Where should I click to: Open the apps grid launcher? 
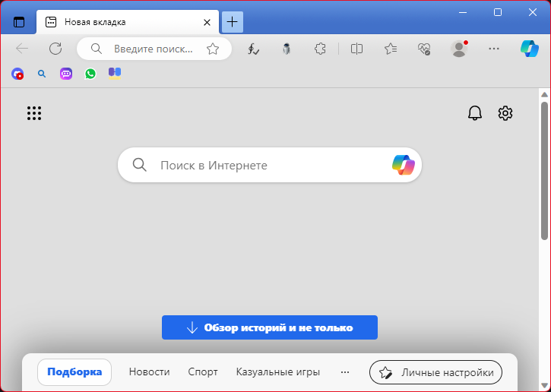(34, 113)
